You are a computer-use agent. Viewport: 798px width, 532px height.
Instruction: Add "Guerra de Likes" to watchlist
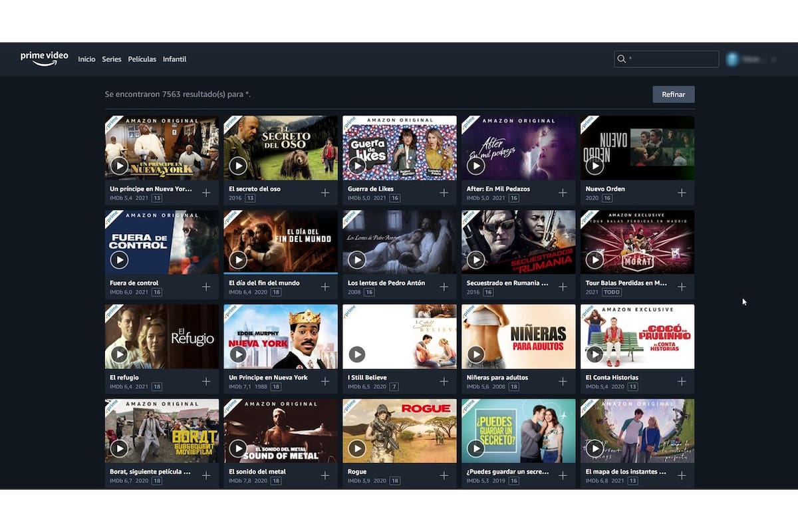click(444, 193)
